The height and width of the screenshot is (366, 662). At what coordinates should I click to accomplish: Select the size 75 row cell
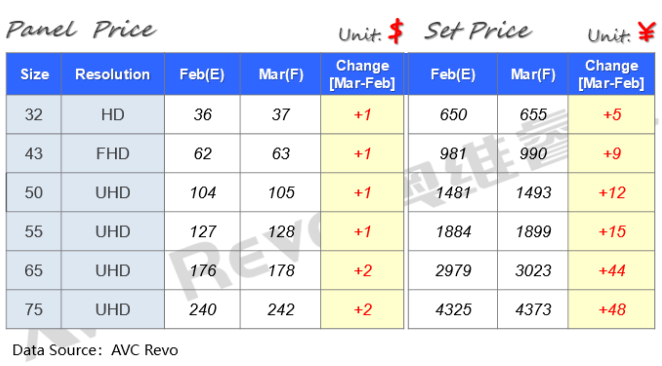coord(34,309)
